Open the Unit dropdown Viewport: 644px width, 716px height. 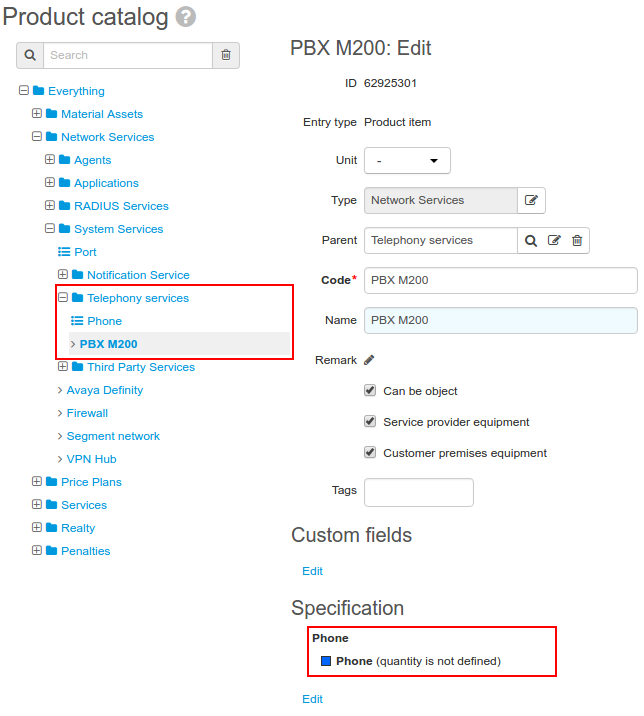click(407, 160)
